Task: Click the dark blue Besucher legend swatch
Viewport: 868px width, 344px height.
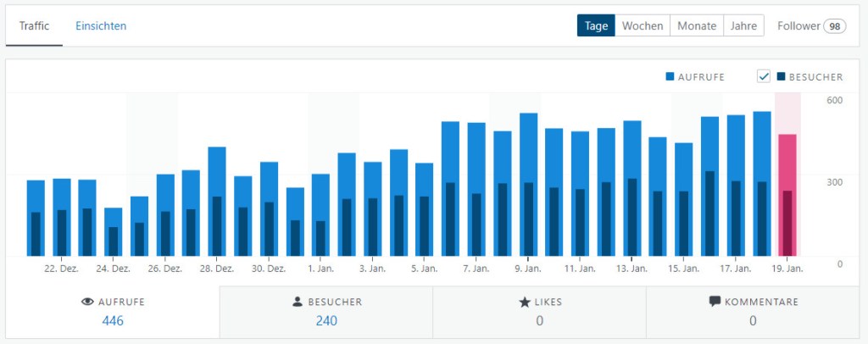Action: pos(781,77)
